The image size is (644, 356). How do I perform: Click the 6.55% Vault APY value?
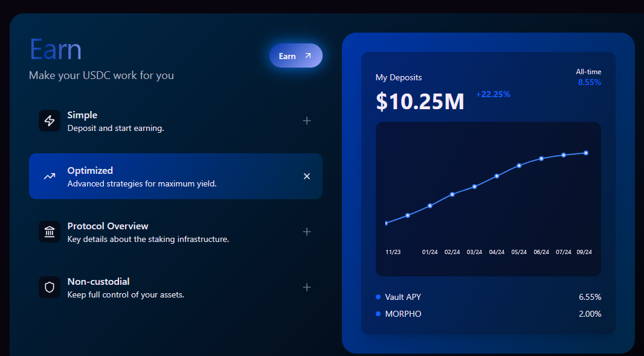(x=590, y=297)
